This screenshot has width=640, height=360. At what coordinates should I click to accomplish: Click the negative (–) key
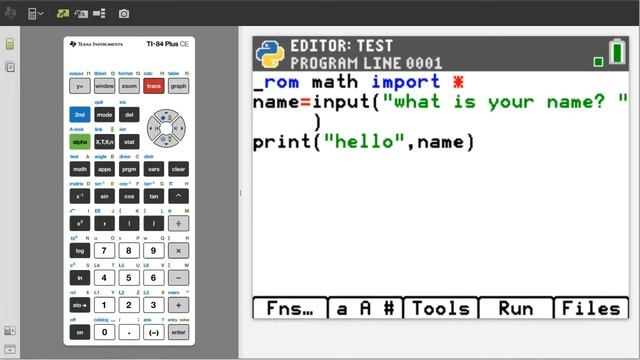[x=154, y=332]
